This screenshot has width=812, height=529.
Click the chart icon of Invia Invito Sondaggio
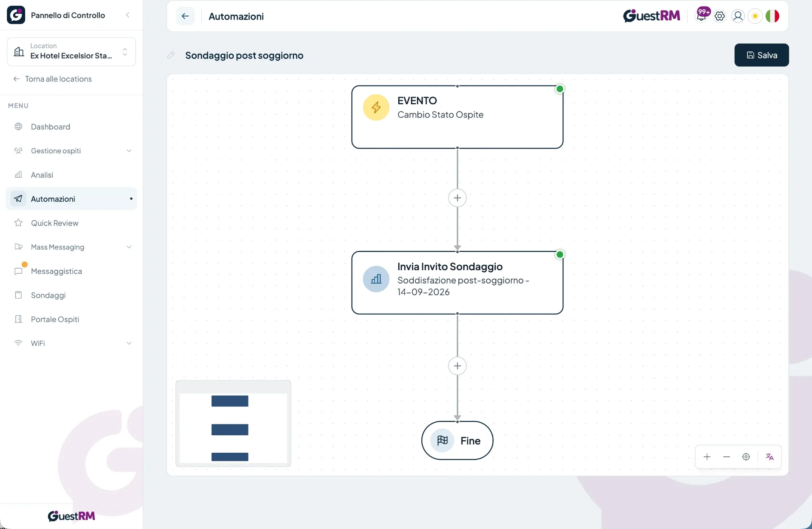click(x=376, y=279)
